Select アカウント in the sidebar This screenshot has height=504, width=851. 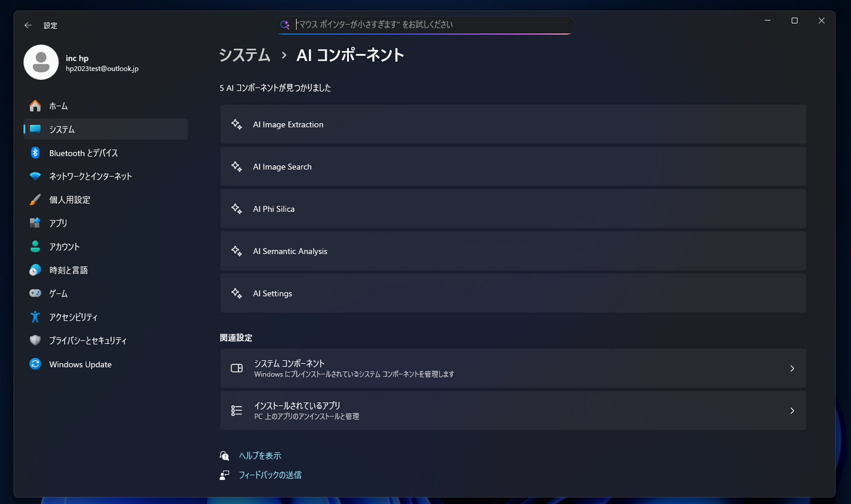tap(64, 247)
